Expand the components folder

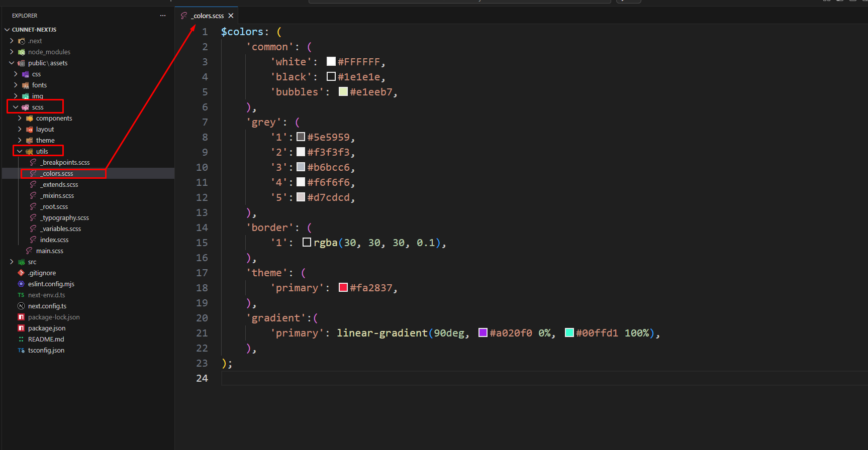(20, 118)
